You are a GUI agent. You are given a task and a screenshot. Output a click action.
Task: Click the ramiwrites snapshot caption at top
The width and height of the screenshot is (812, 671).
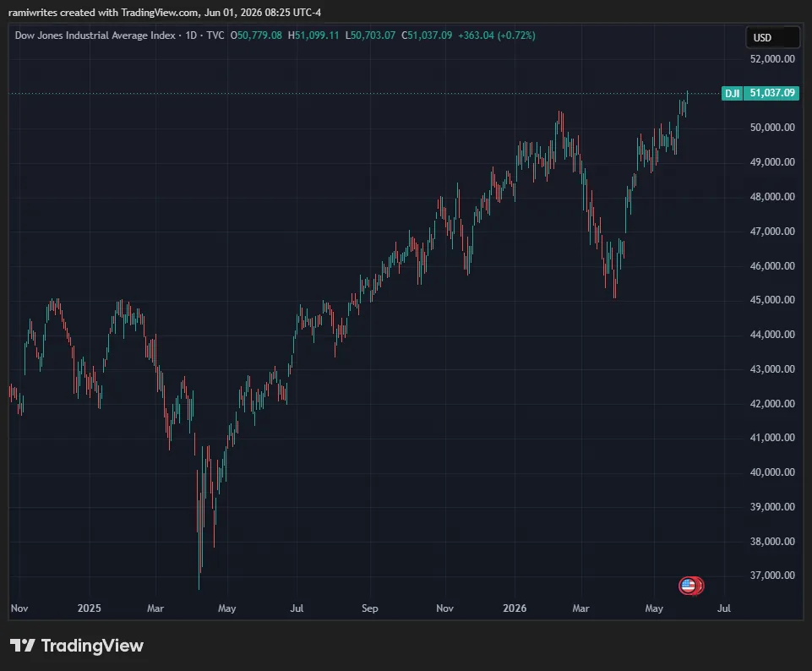click(x=165, y=13)
